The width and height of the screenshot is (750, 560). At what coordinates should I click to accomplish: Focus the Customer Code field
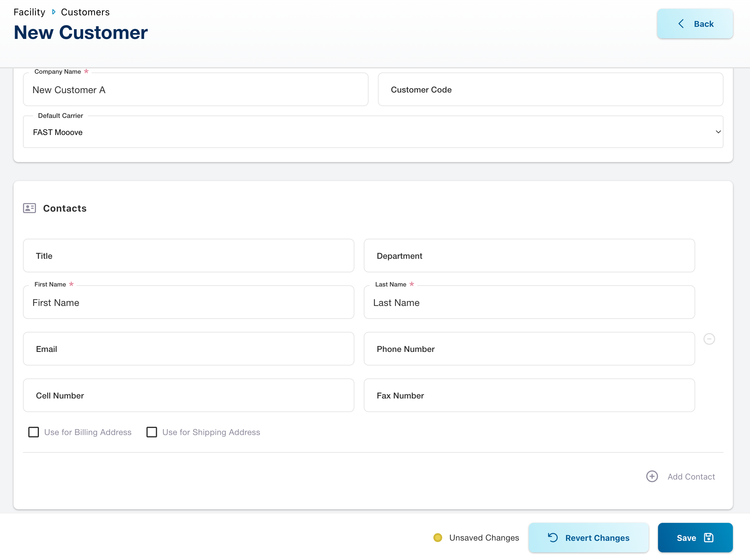pyautogui.click(x=550, y=90)
